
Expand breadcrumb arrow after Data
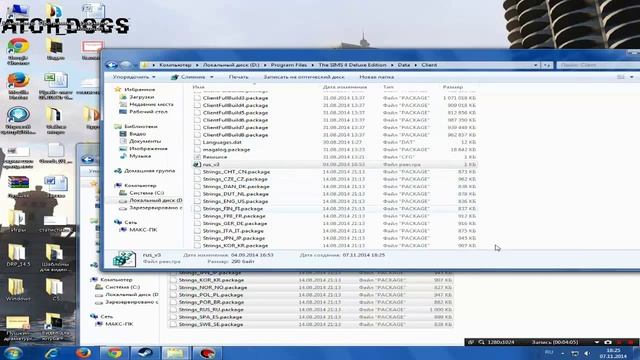tap(416, 65)
